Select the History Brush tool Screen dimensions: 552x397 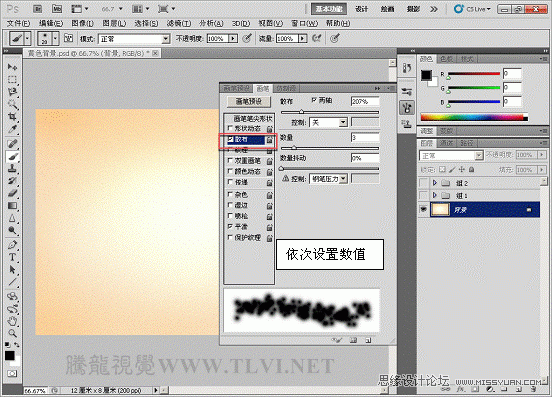click(12, 181)
